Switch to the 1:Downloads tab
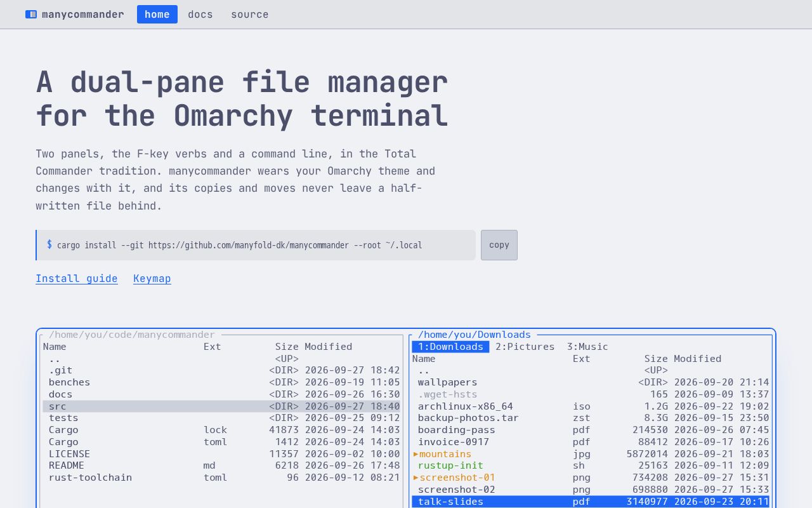 450,347
